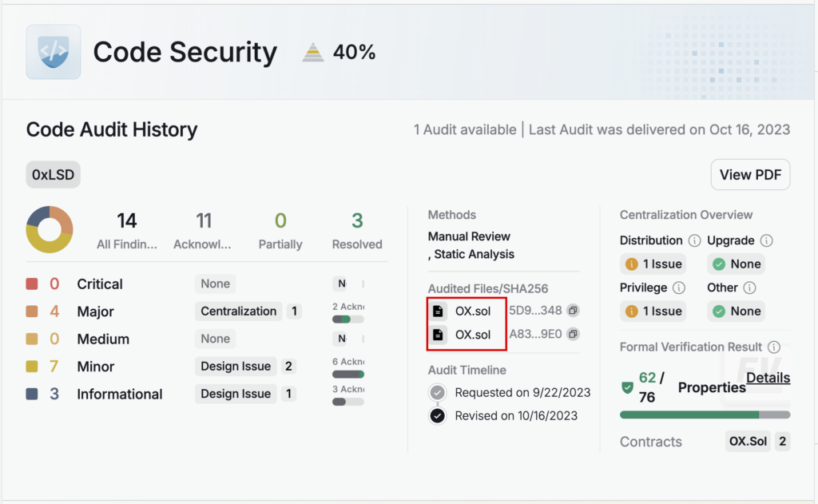Copy the A83...9E0 hash
Image resolution: width=818 pixels, height=504 pixels.
click(573, 334)
